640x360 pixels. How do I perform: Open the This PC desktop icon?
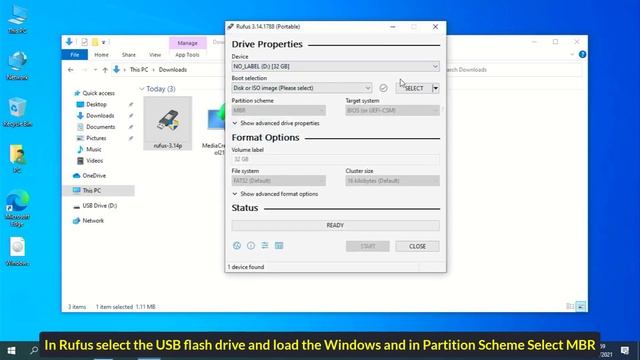coord(17,19)
